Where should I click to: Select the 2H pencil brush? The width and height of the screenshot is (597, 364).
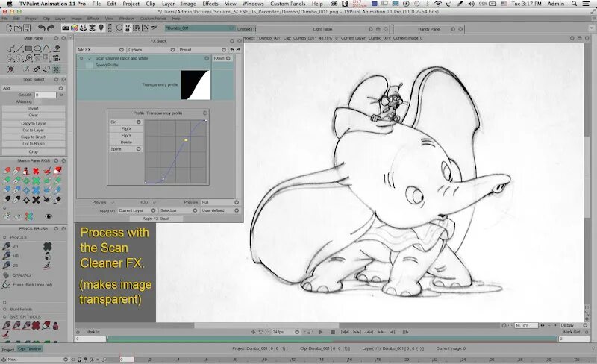point(7,246)
